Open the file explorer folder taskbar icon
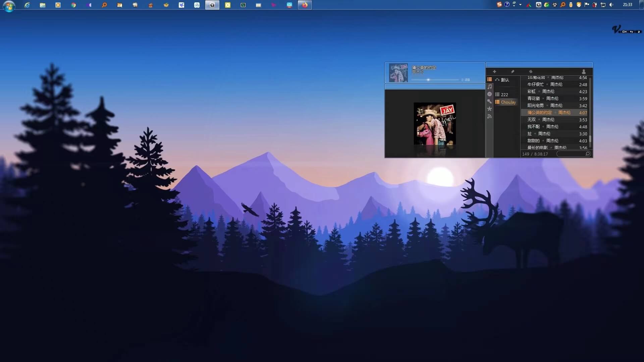This screenshot has height=362, width=644. [x=43, y=5]
